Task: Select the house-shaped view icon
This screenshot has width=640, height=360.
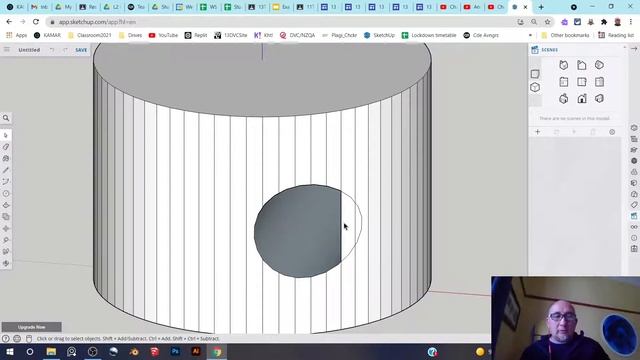Action: [582, 98]
